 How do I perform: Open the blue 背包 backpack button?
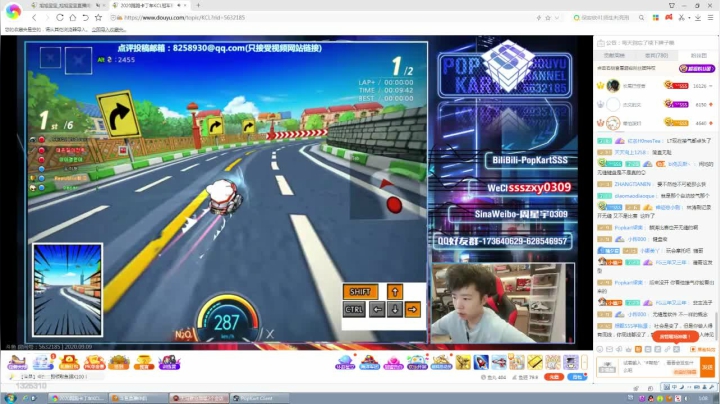click(x=577, y=377)
